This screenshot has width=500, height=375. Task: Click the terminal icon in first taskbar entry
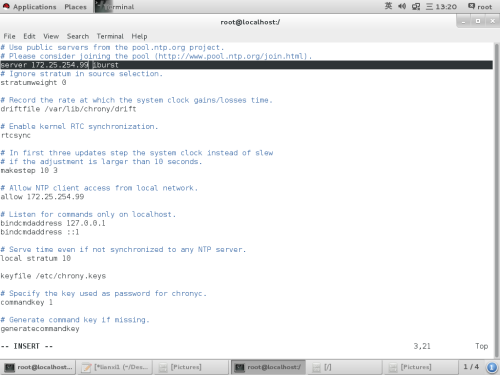pyautogui.click(x=9, y=367)
